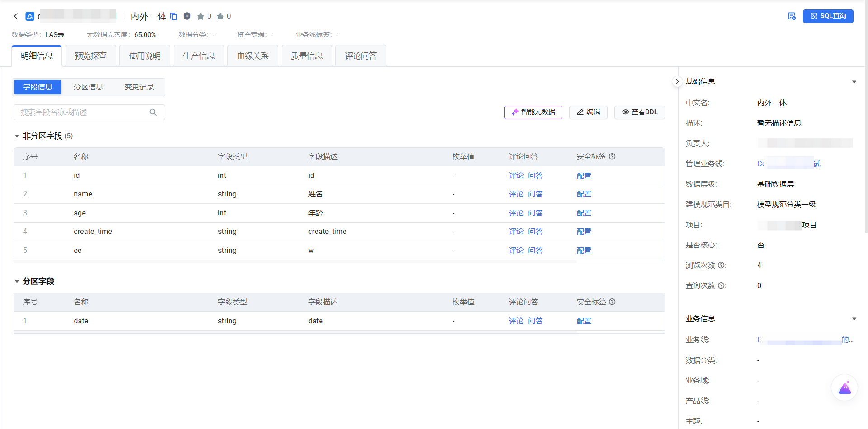Collapse the 非分区字段 section
868x429 pixels.
pyautogui.click(x=17, y=136)
